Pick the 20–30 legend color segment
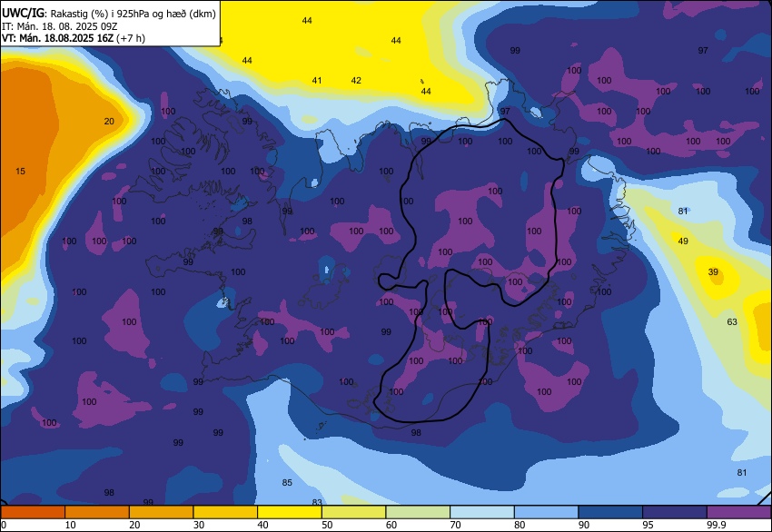The width and height of the screenshot is (772, 532). (161, 512)
